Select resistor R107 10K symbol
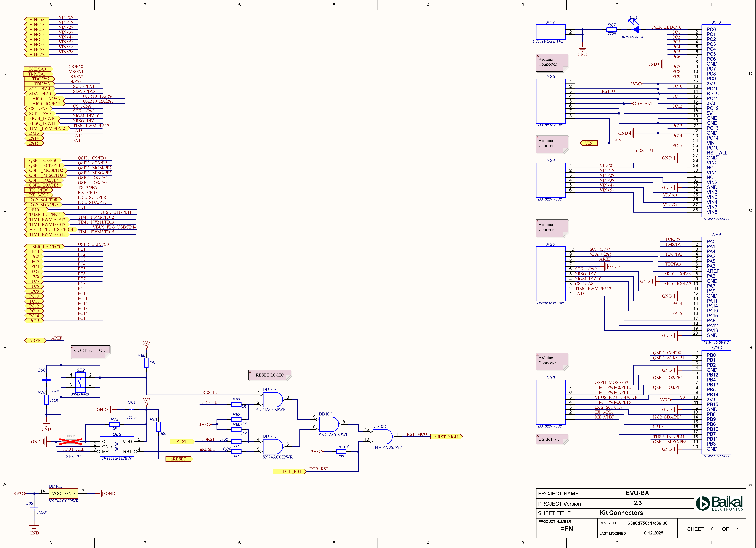This screenshot has width=756, height=548. click(341, 452)
